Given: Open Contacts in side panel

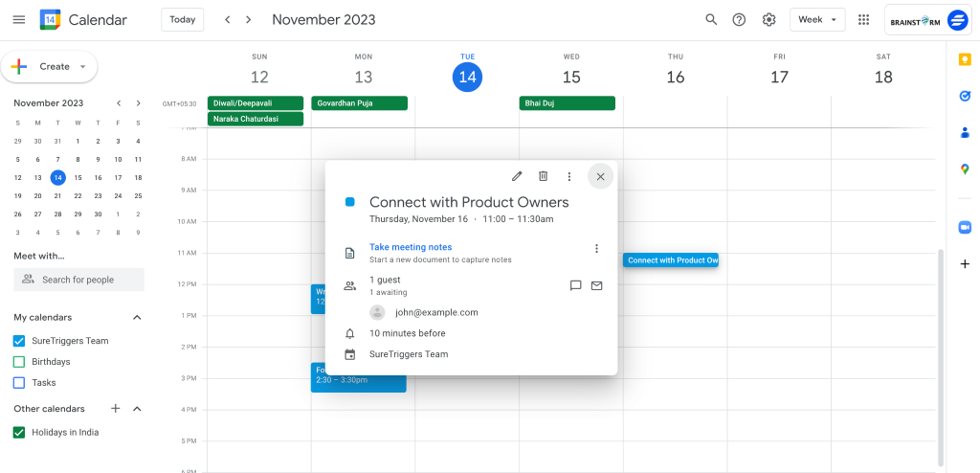Looking at the screenshot, I should (x=965, y=133).
